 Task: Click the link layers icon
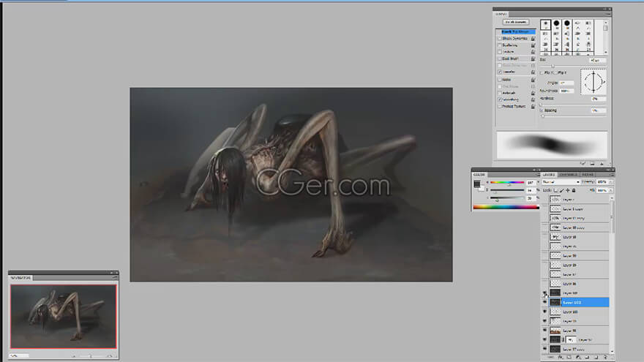(x=552, y=358)
